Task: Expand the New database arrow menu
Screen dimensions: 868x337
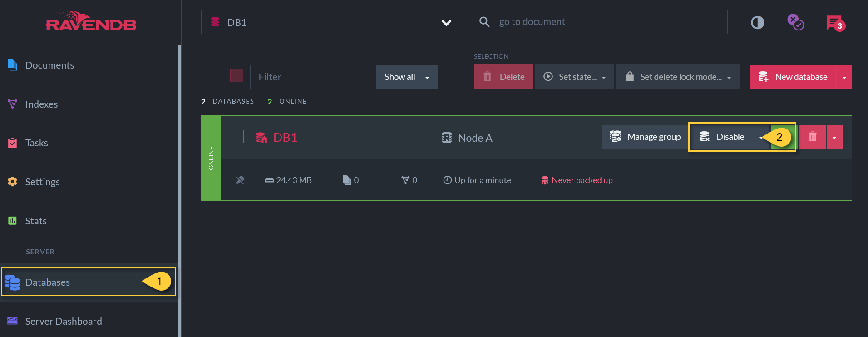Action: click(x=844, y=77)
